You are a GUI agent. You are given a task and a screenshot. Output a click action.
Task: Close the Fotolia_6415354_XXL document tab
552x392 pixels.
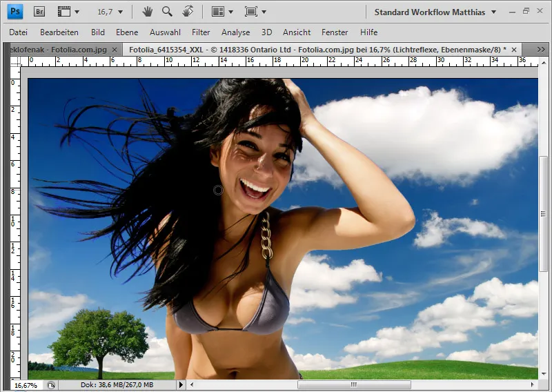[x=514, y=50]
